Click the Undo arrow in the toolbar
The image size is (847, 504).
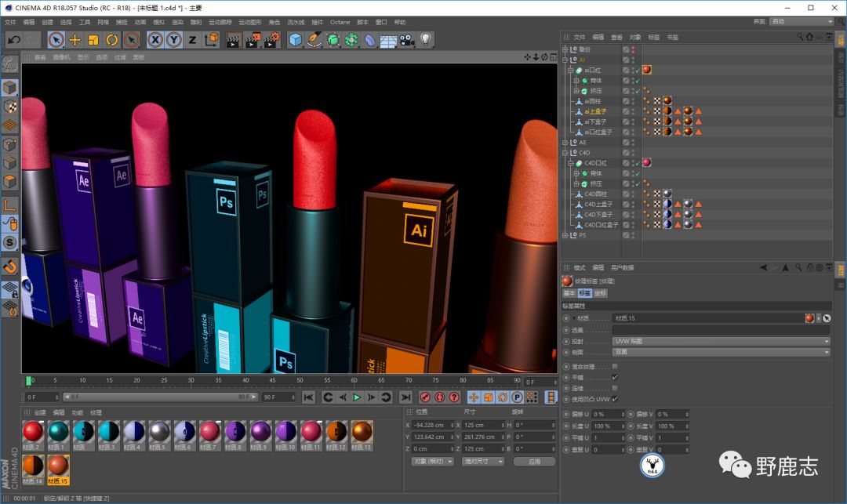[14, 39]
